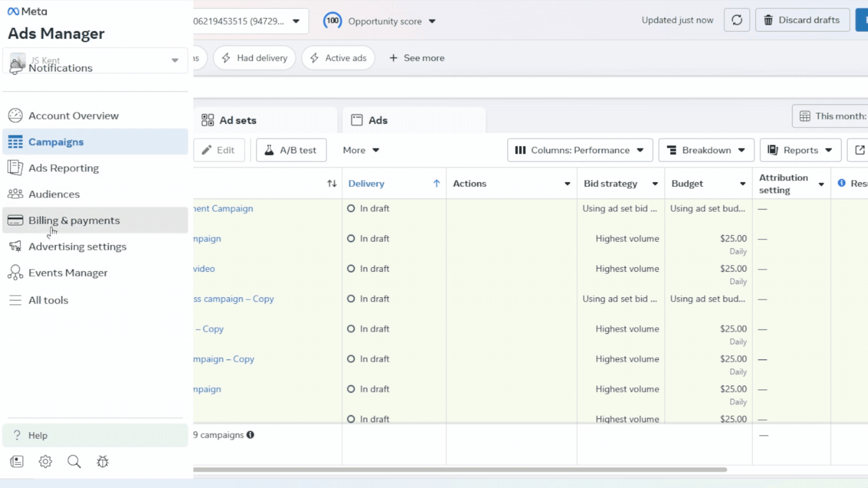The height and width of the screenshot is (488, 868).
Task: Open the Columns: Performance dropdown
Action: (579, 150)
